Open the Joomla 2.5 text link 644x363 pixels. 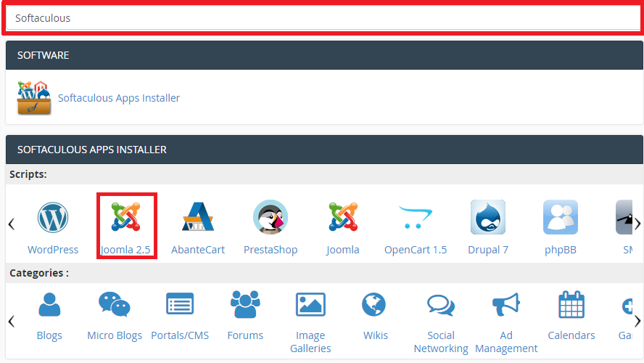tap(125, 250)
